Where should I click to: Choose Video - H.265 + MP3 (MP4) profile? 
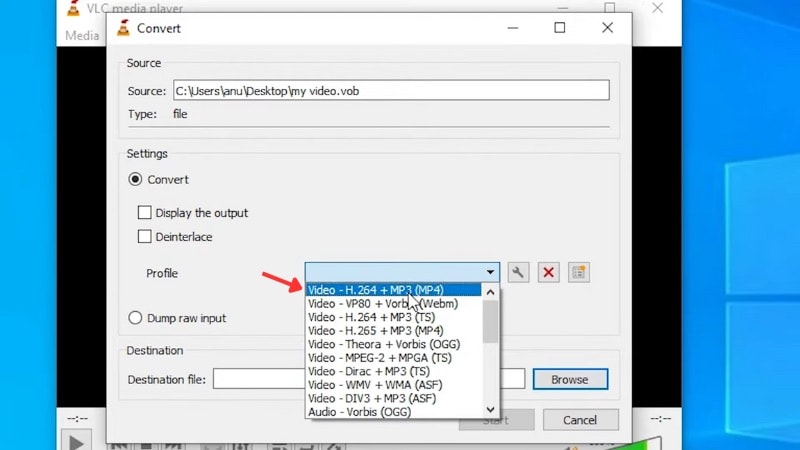(393, 331)
